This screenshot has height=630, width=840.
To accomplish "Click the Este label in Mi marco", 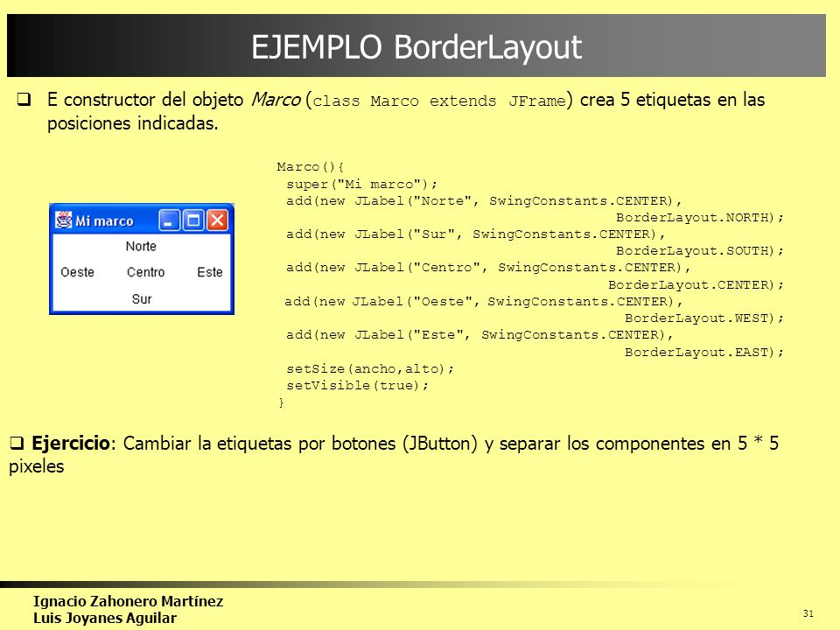I will tap(209, 272).
